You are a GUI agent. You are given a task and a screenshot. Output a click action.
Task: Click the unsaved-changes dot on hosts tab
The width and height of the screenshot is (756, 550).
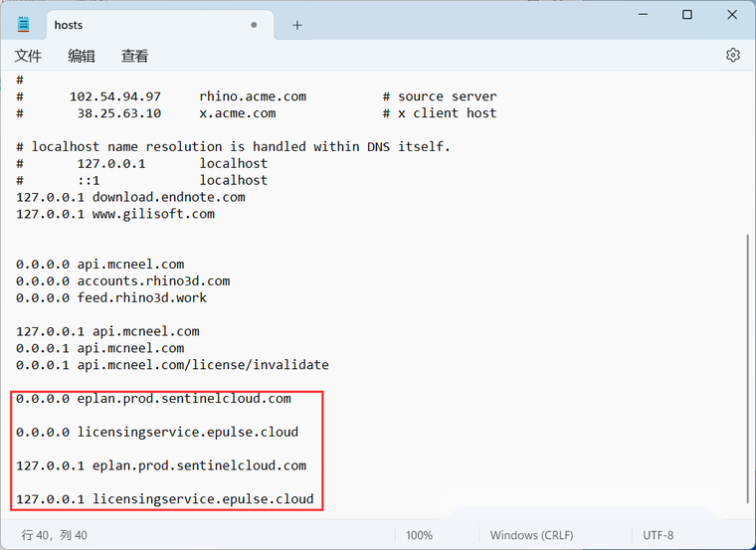pyautogui.click(x=254, y=25)
